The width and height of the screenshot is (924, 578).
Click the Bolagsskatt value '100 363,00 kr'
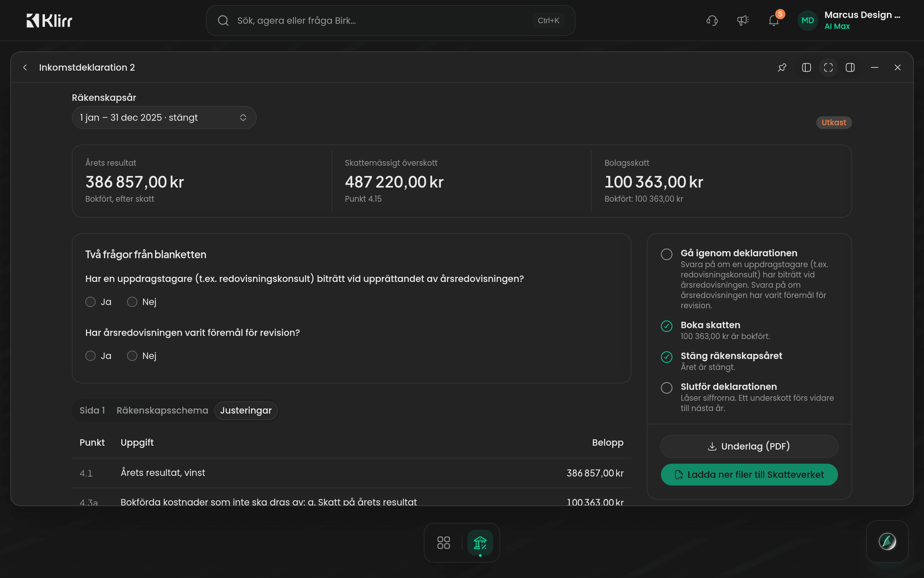(x=654, y=182)
